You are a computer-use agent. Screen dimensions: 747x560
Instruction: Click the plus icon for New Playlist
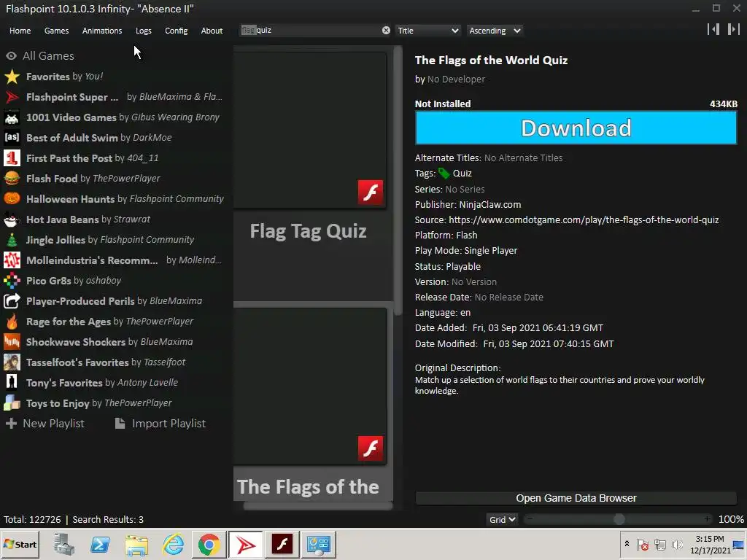12,424
